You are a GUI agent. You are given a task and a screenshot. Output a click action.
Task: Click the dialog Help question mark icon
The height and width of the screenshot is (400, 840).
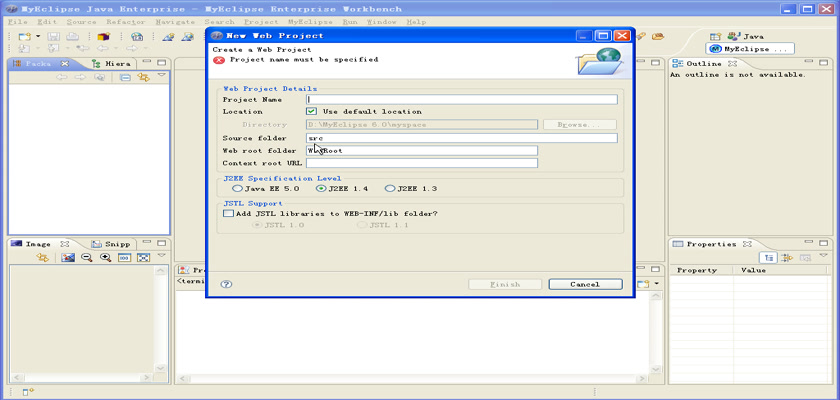click(x=226, y=284)
